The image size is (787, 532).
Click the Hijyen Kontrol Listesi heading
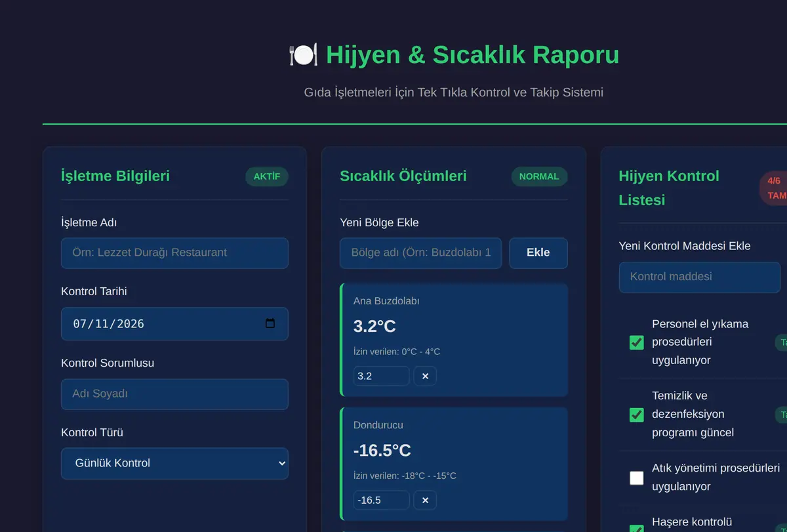coord(669,188)
